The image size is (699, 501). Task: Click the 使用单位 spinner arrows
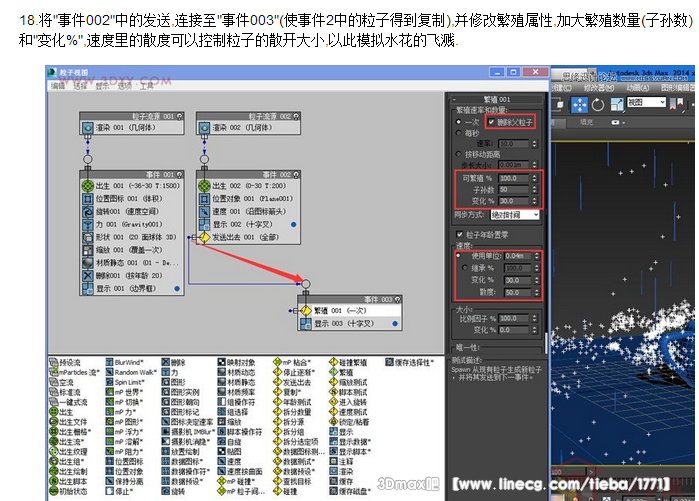click(x=537, y=256)
